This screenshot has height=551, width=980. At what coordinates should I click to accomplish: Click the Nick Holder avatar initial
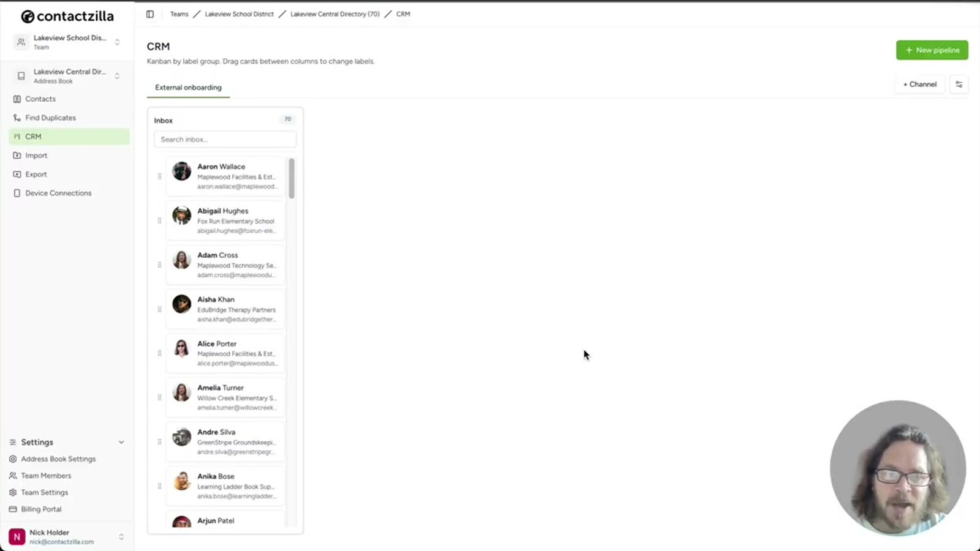coord(17,537)
